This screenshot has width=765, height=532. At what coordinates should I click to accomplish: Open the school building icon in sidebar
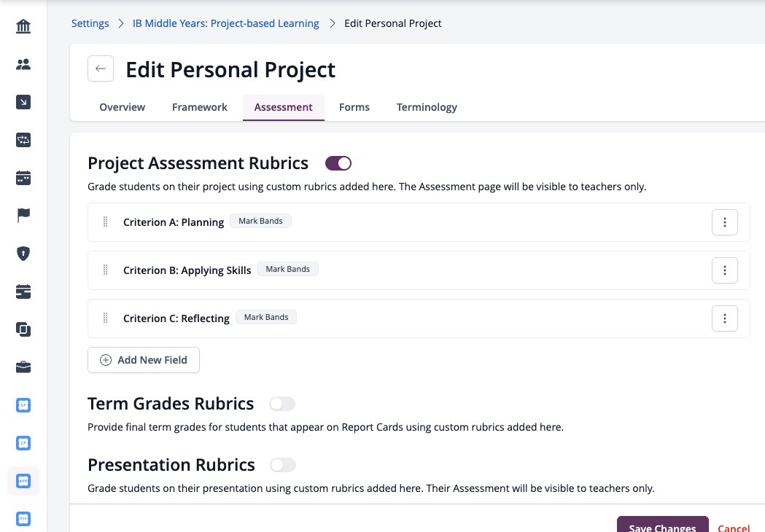(23, 26)
